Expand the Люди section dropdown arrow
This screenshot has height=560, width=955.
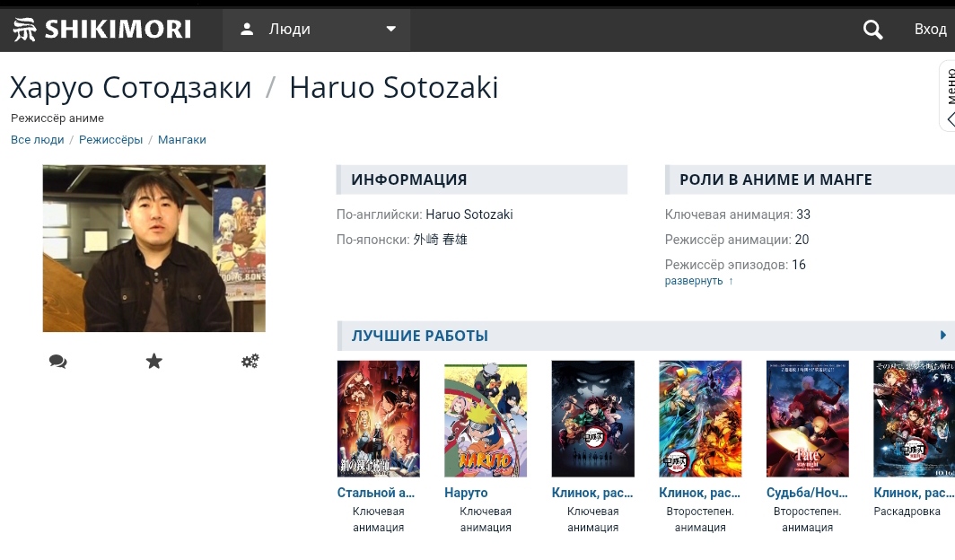point(391,29)
